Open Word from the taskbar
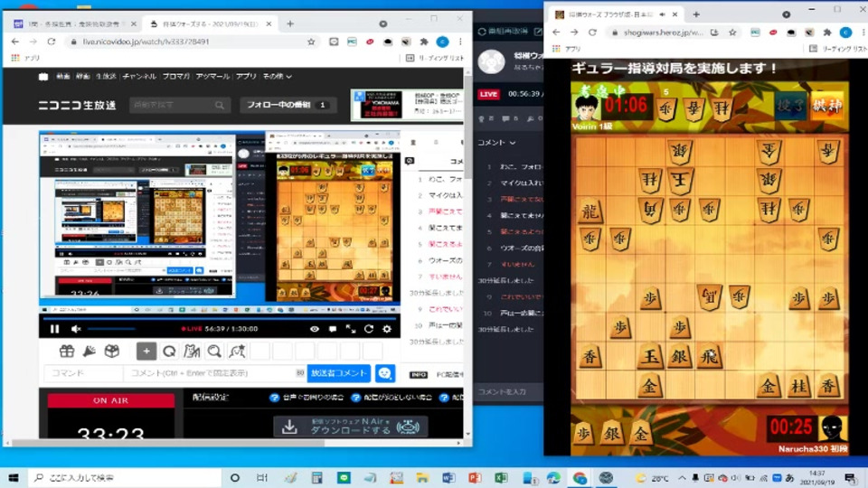This screenshot has width=868, height=488. 448,477
